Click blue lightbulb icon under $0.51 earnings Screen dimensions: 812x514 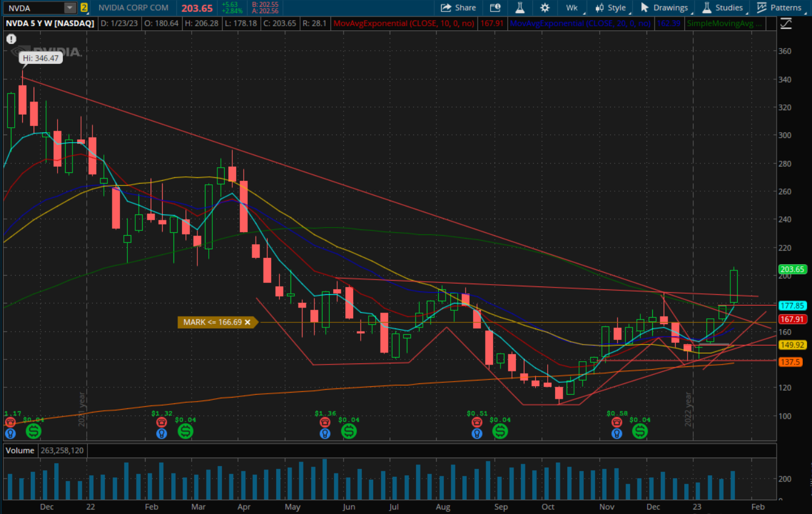coord(476,434)
